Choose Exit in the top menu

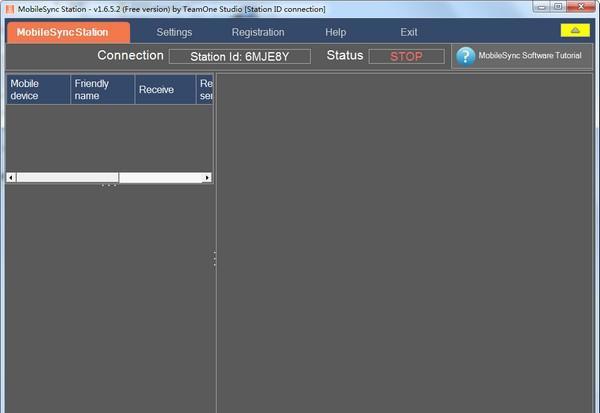tap(409, 32)
